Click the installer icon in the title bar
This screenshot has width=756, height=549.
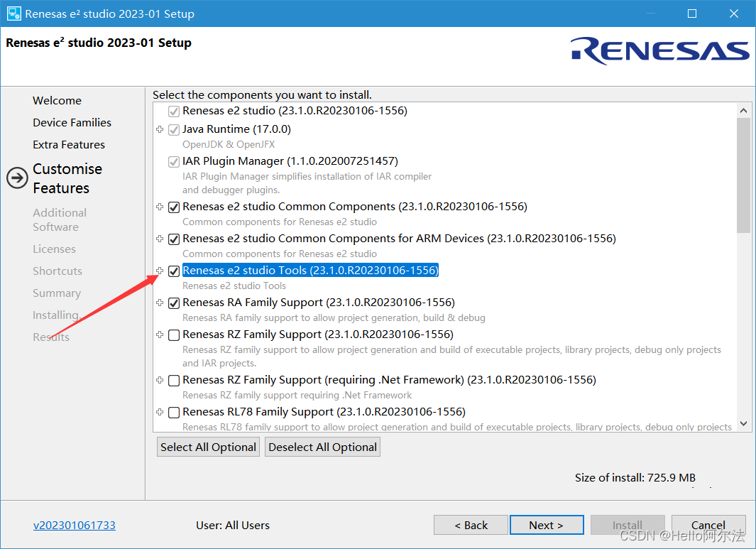point(13,13)
